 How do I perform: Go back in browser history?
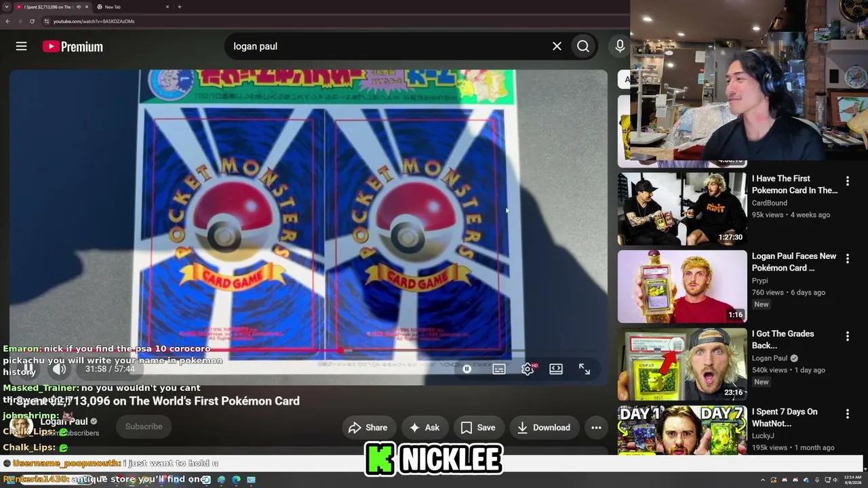pos(7,21)
